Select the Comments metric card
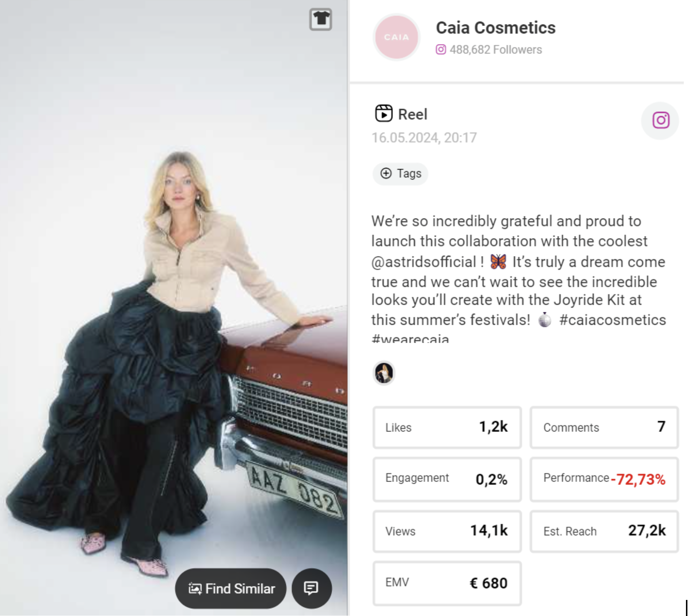Screen dimensions: 694x616 (604, 427)
